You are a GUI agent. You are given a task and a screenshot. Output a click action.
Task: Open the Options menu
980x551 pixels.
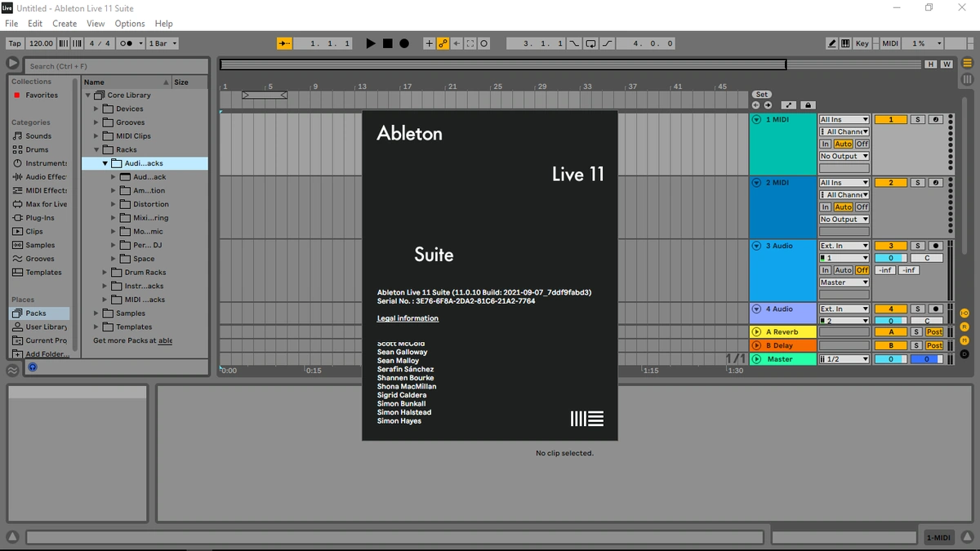pos(130,24)
